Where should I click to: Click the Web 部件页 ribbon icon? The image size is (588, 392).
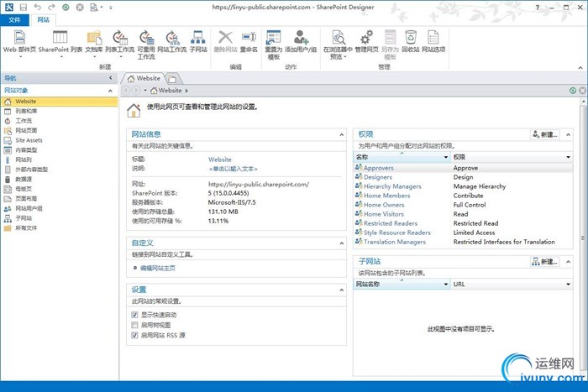click(x=19, y=38)
